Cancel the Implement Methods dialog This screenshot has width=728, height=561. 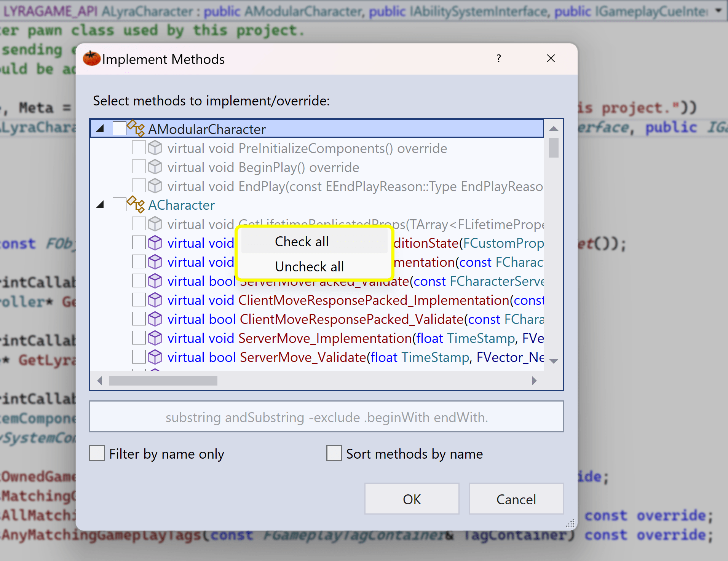[516, 499]
